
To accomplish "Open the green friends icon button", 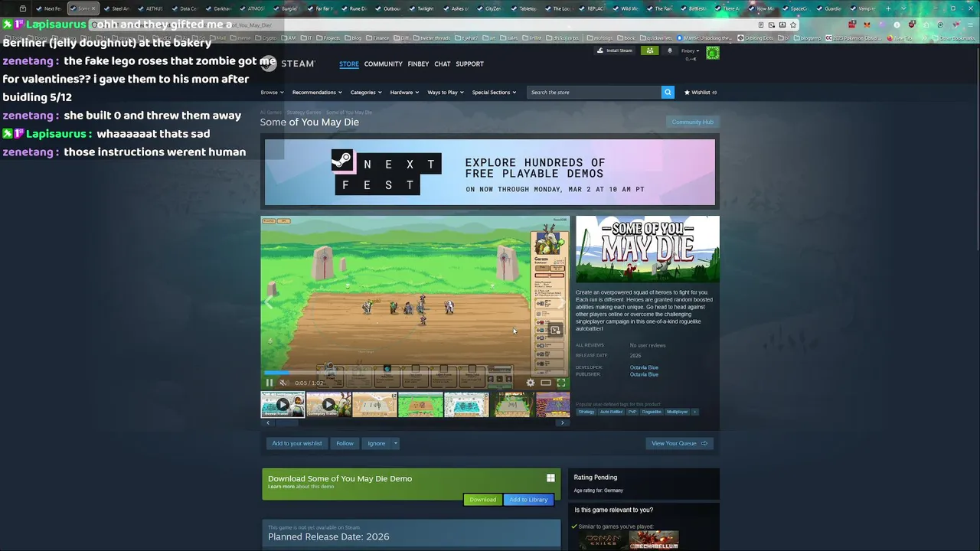I will click(650, 51).
